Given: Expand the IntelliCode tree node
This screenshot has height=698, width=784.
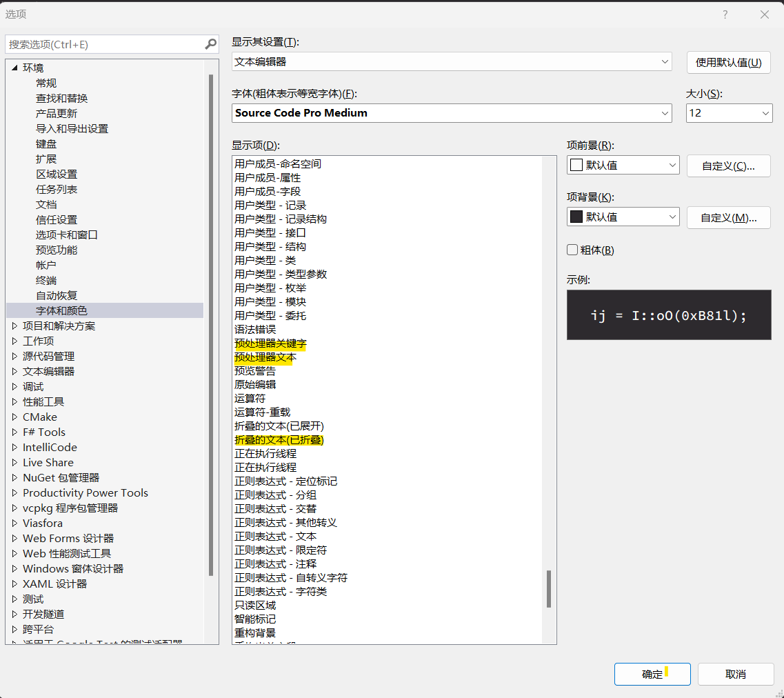Looking at the screenshot, I should pyautogui.click(x=14, y=448).
